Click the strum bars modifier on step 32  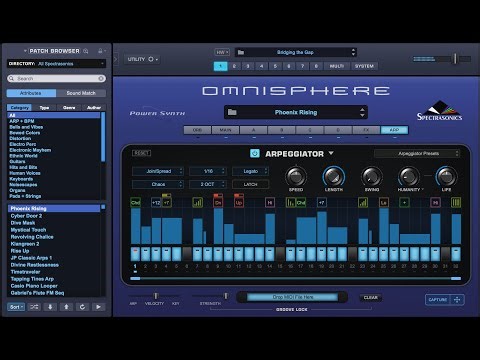(x=456, y=202)
